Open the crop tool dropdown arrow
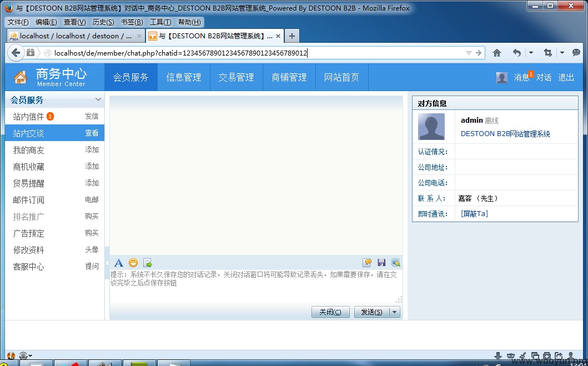The width and height of the screenshot is (588, 366). coord(562,53)
